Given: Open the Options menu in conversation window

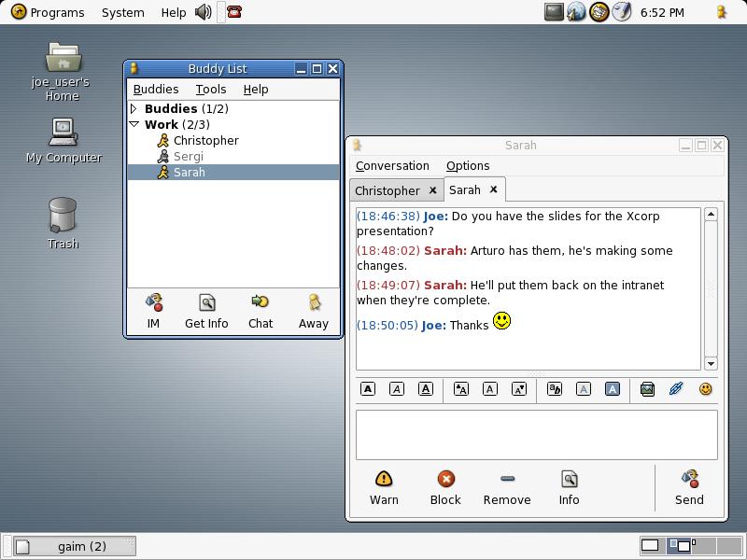Looking at the screenshot, I should pyautogui.click(x=468, y=166).
